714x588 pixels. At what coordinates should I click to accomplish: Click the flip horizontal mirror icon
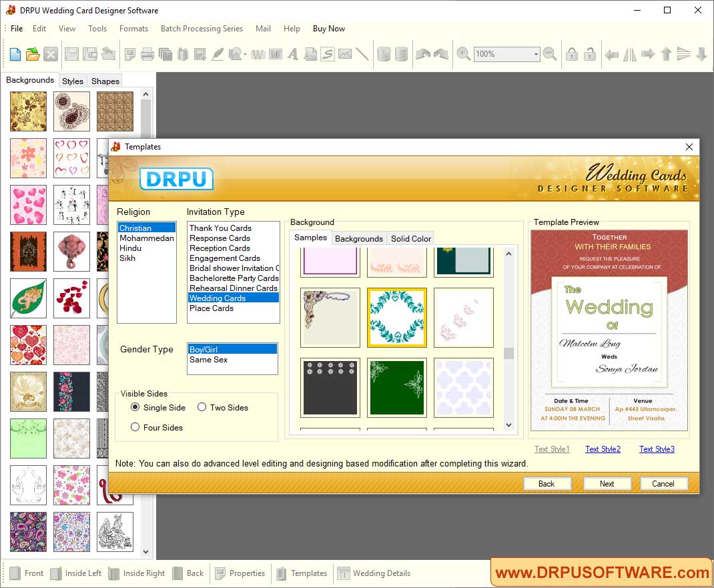coord(630,54)
